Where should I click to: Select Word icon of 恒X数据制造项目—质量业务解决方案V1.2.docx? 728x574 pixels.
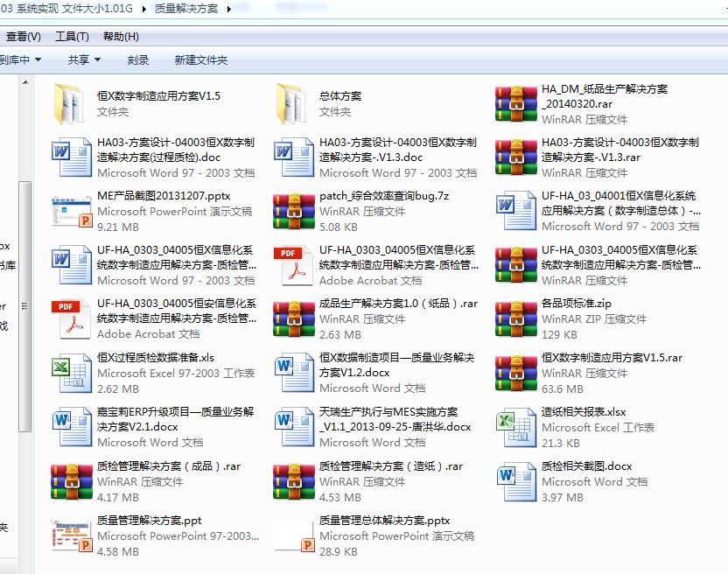(293, 373)
